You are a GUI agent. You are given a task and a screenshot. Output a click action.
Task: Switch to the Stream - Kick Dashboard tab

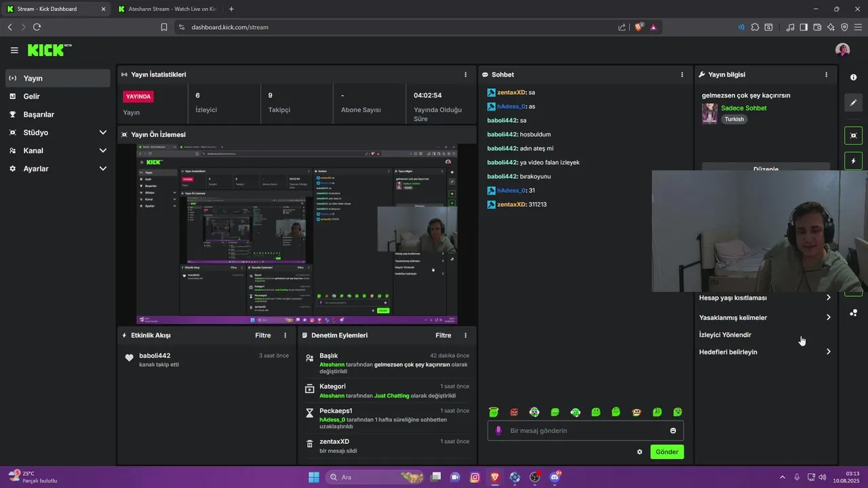click(x=56, y=9)
